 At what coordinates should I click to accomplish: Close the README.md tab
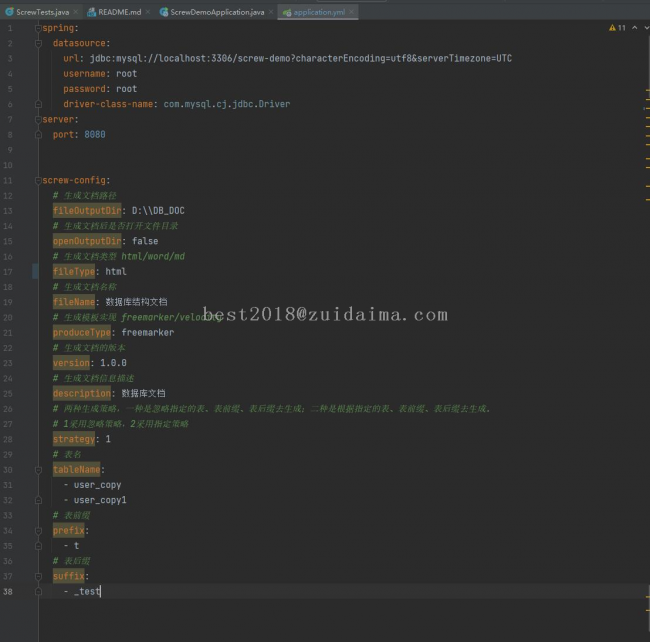[x=148, y=12]
